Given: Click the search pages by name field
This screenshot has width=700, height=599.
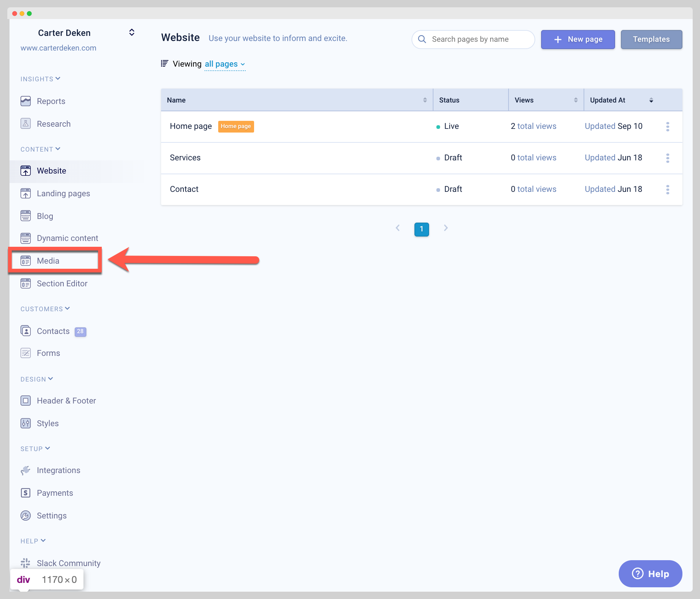Looking at the screenshot, I should [x=472, y=39].
